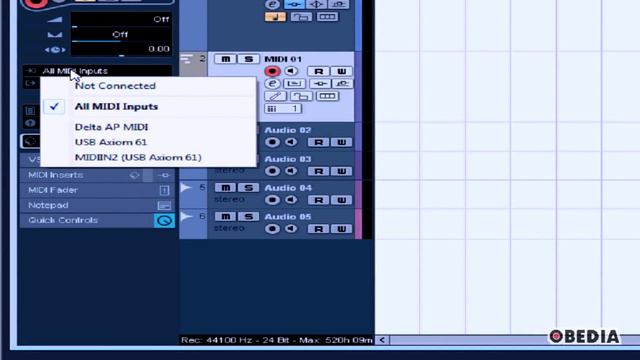This screenshot has width=640, height=360.
Task: Expand automation lane for track 5 Audio 04
Action: [186, 187]
